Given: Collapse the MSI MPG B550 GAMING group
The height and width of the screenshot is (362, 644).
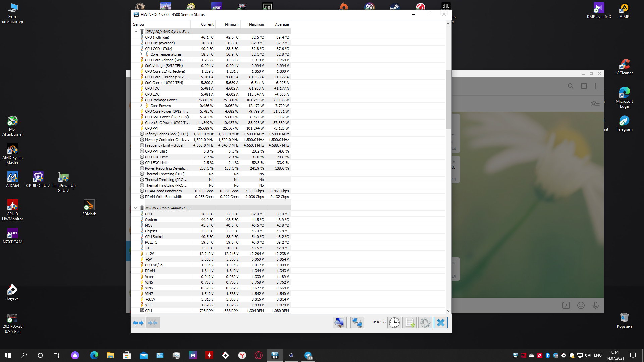Looking at the screenshot, I should pyautogui.click(x=136, y=208).
